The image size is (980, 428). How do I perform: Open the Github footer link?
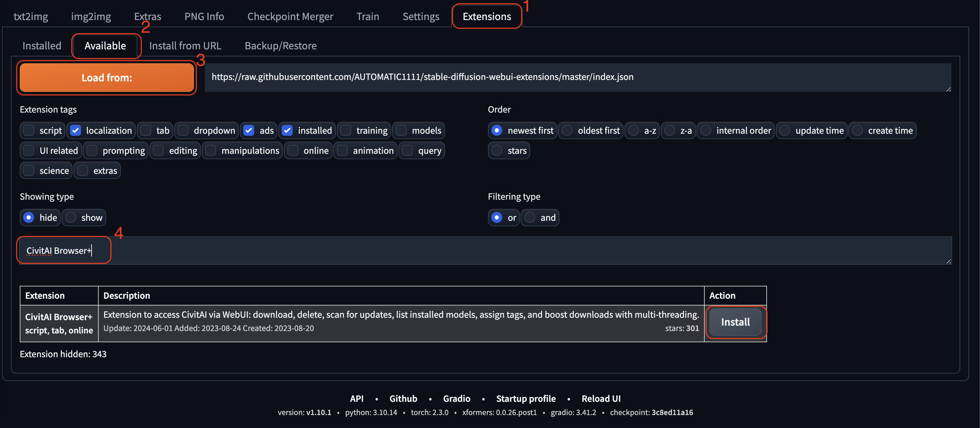403,398
